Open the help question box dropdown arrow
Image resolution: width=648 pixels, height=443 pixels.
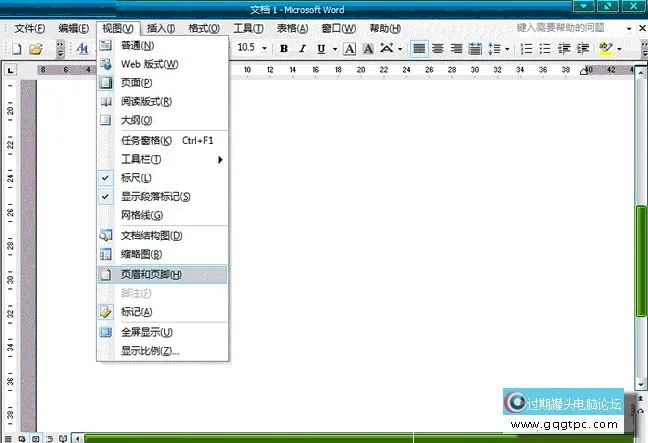[629, 28]
